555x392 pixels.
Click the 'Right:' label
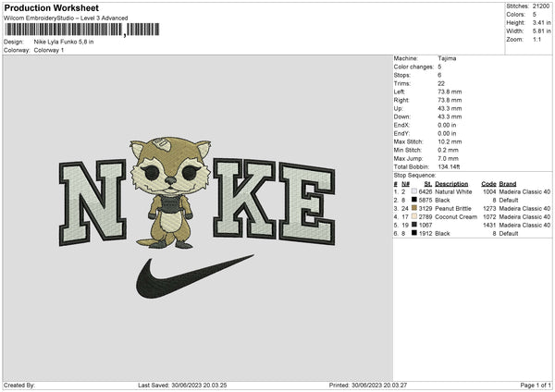401,100
